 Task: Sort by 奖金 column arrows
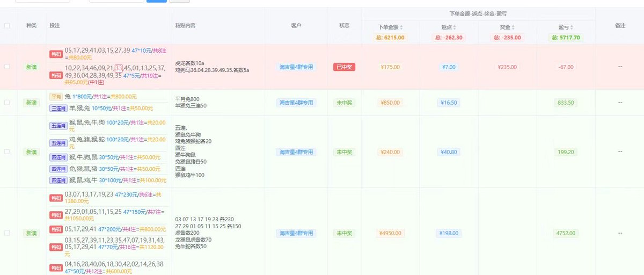pos(514,27)
